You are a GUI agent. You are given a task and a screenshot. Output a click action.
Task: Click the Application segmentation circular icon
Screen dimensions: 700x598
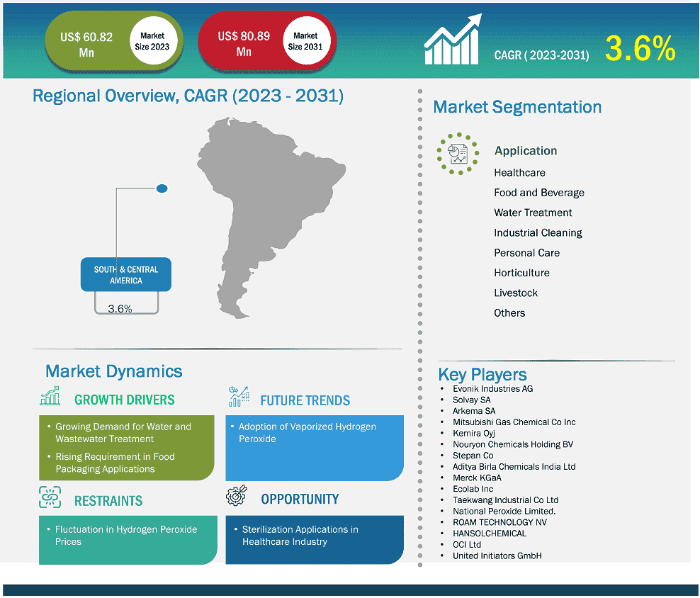(458, 153)
